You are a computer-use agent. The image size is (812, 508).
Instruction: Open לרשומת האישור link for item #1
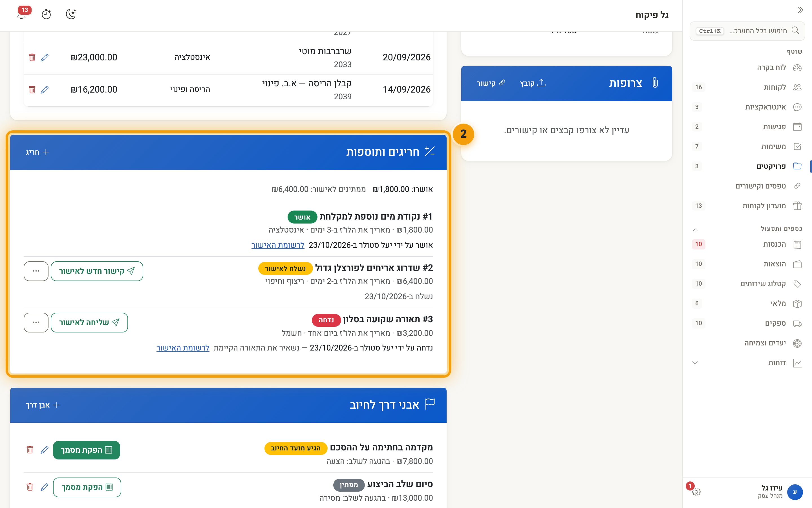[x=278, y=245]
